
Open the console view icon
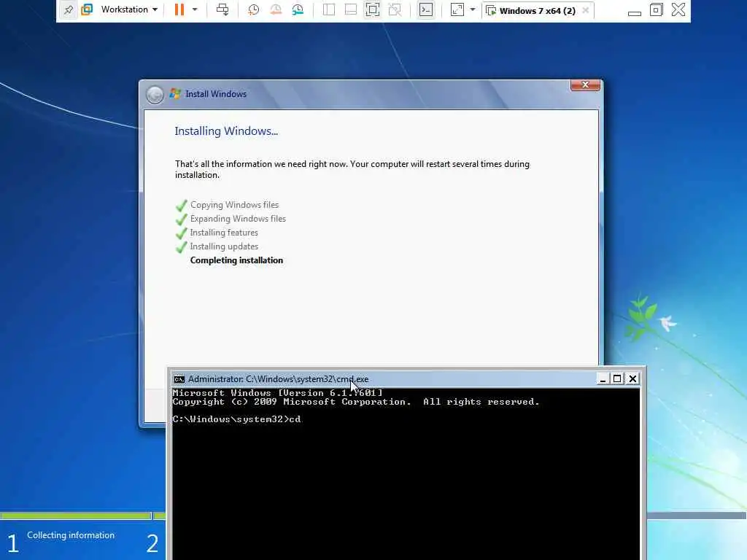[x=426, y=9]
